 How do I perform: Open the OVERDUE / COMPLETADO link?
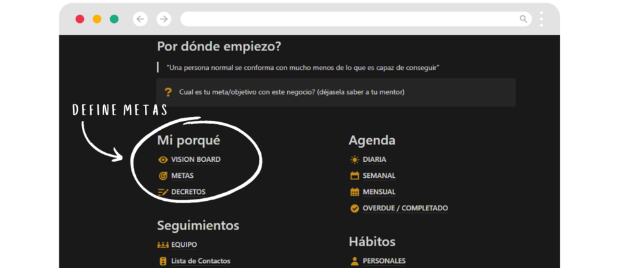[406, 208]
